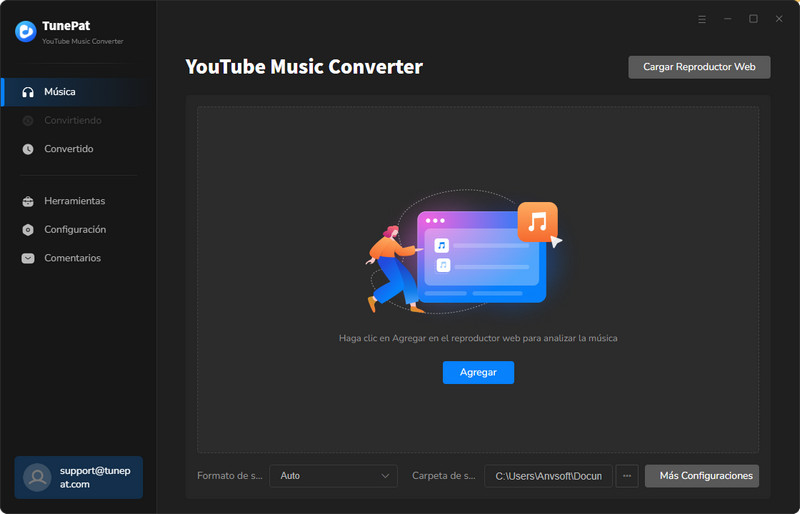800x514 pixels.
Task: Click Más Configuraciones button
Action: click(x=702, y=476)
